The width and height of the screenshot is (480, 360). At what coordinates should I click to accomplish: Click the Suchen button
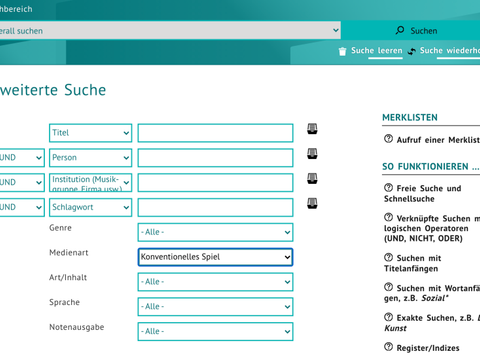click(411, 31)
